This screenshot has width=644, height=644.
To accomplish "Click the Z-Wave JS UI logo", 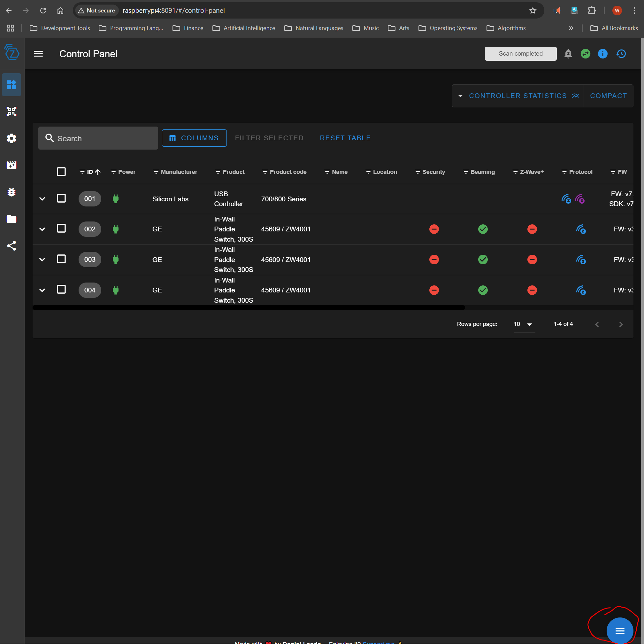I will 12,52.
